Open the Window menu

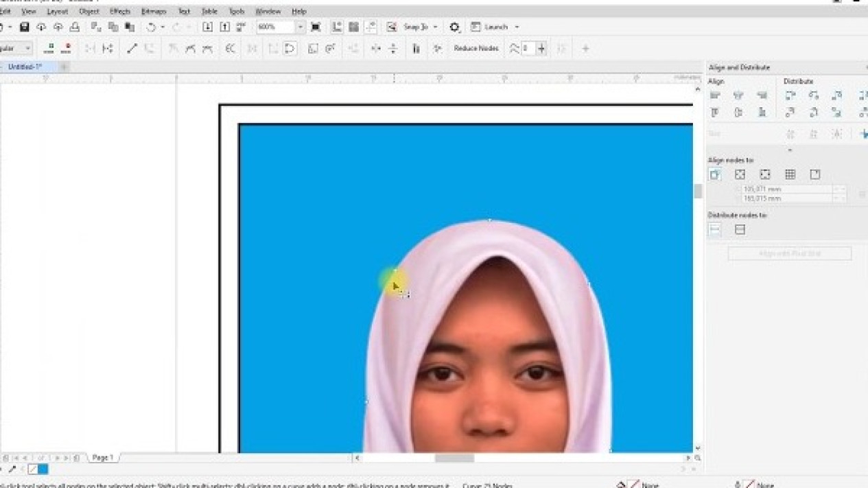click(268, 12)
